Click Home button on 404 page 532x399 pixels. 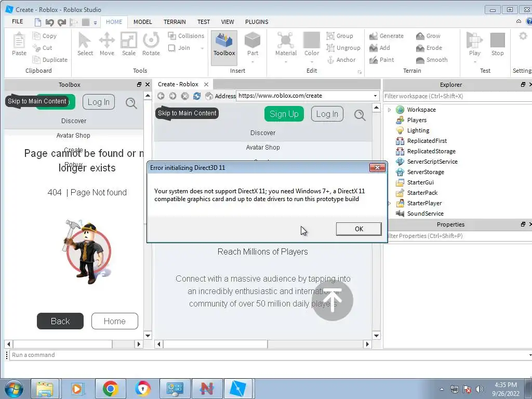click(x=115, y=321)
